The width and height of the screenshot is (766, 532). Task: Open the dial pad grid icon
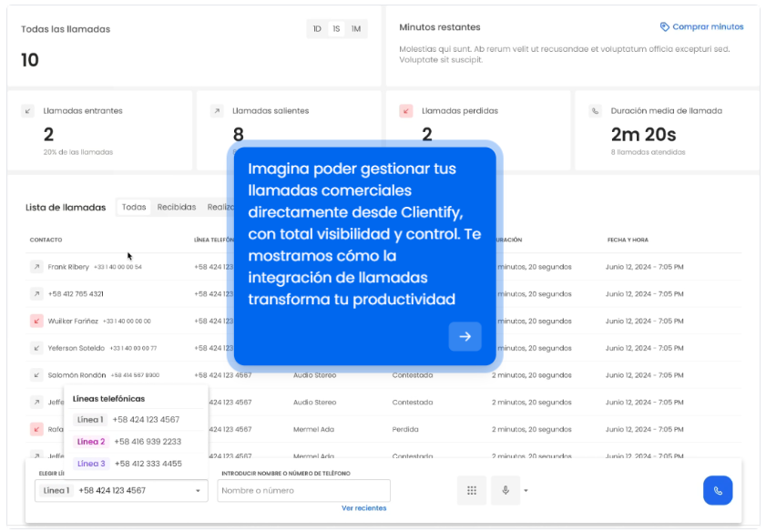[x=472, y=490]
